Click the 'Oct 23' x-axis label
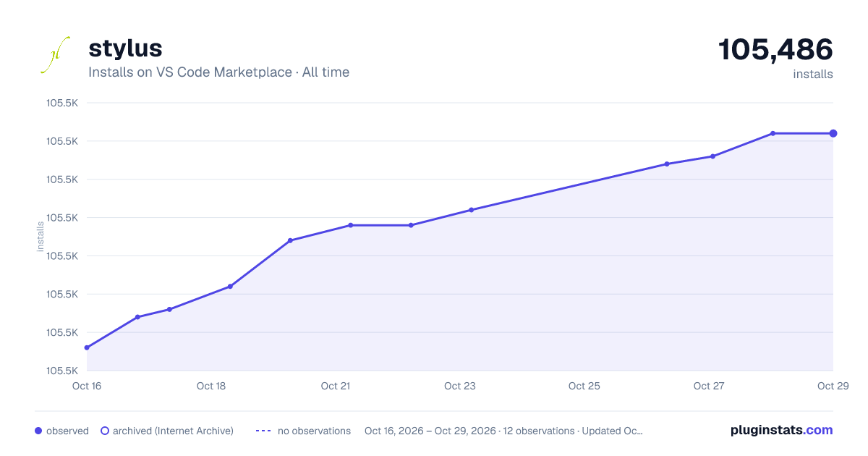Viewport: 868px width, 456px height. (x=460, y=386)
